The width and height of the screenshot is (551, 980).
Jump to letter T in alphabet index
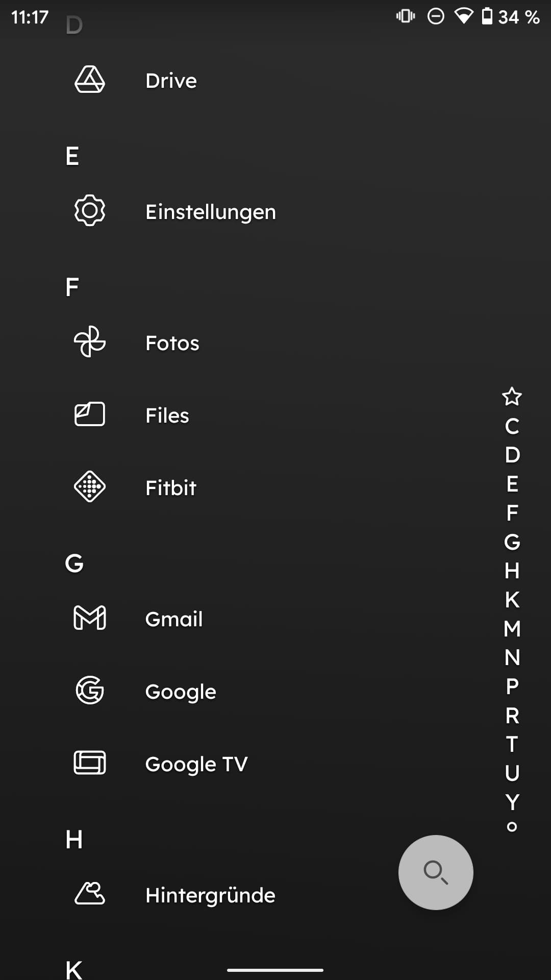(x=512, y=744)
